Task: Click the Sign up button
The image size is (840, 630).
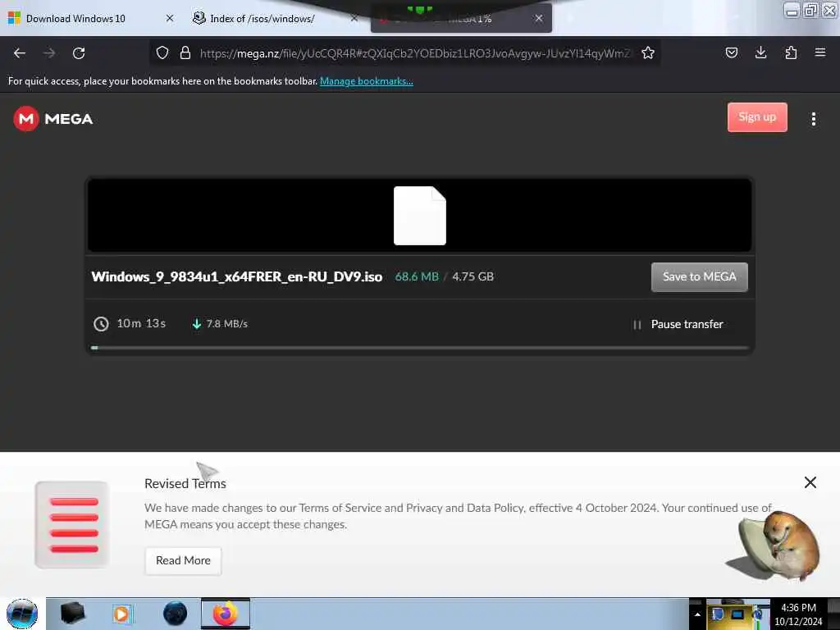Action: coord(757,116)
